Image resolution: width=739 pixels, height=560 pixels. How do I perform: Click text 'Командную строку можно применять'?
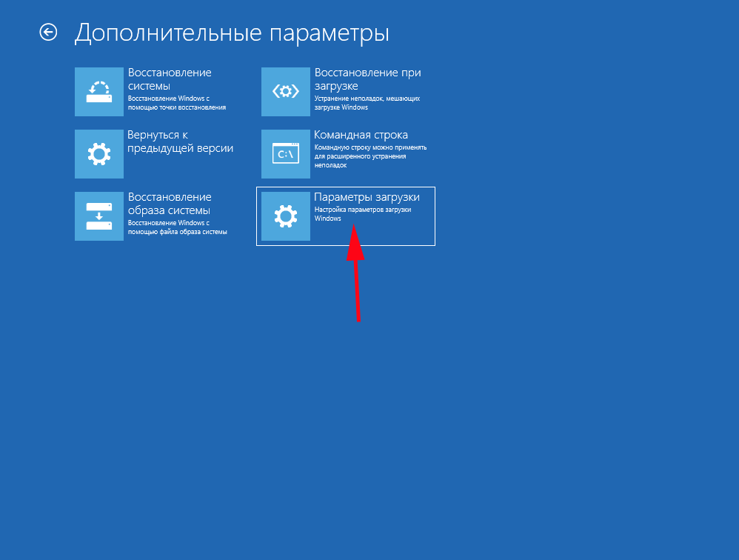coord(370,147)
